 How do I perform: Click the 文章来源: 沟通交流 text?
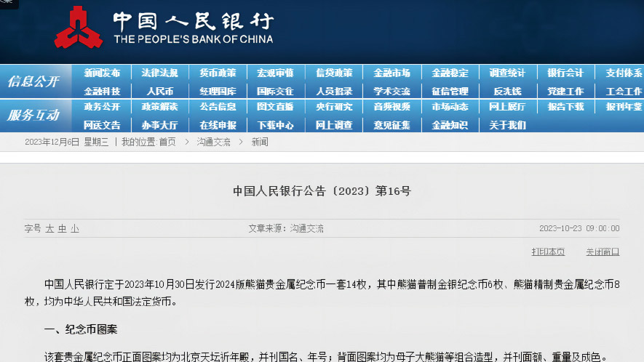point(286,228)
